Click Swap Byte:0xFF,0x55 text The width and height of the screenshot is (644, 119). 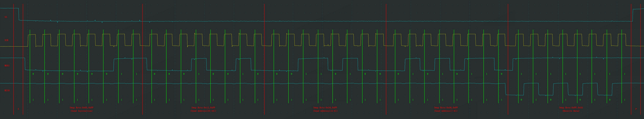pos(571,108)
